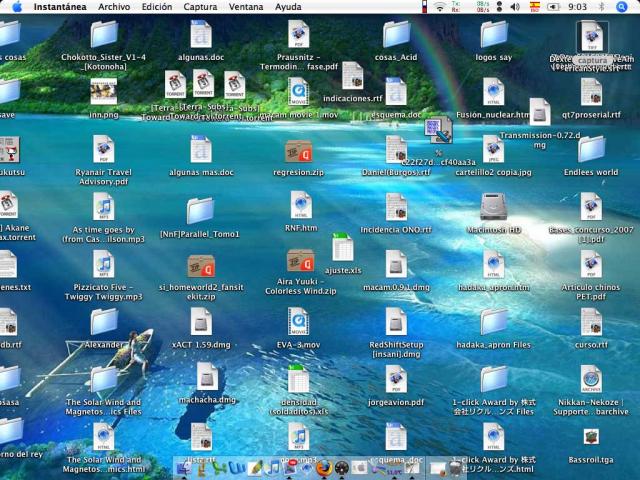Open the Ventana menu

pyautogui.click(x=246, y=7)
